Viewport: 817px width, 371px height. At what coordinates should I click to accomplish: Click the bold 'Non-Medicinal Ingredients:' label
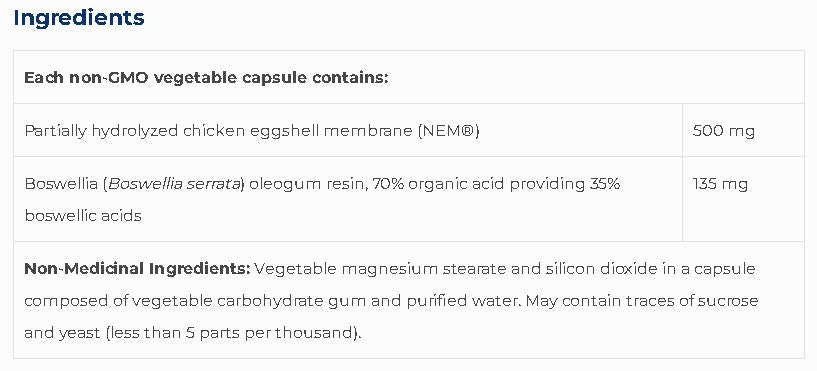click(138, 269)
